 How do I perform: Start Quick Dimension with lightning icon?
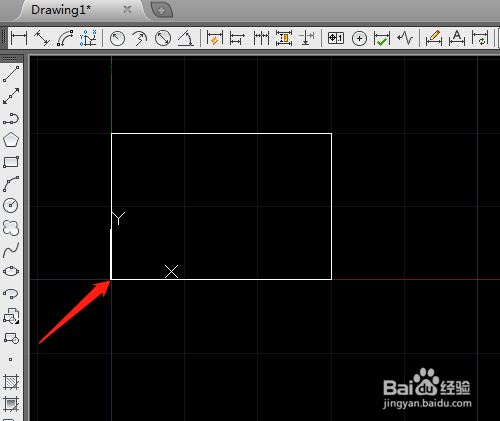tap(215, 38)
